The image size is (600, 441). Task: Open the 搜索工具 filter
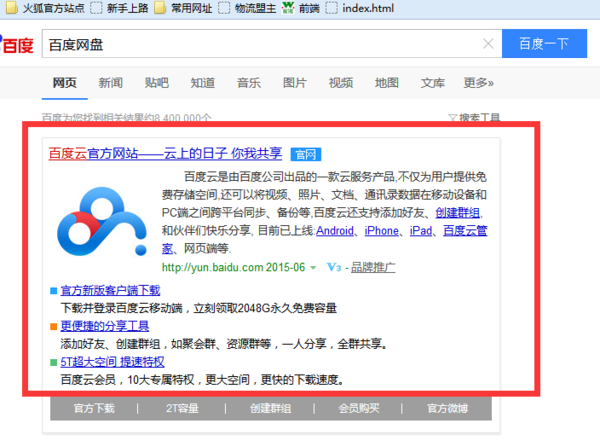(x=474, y=117)
